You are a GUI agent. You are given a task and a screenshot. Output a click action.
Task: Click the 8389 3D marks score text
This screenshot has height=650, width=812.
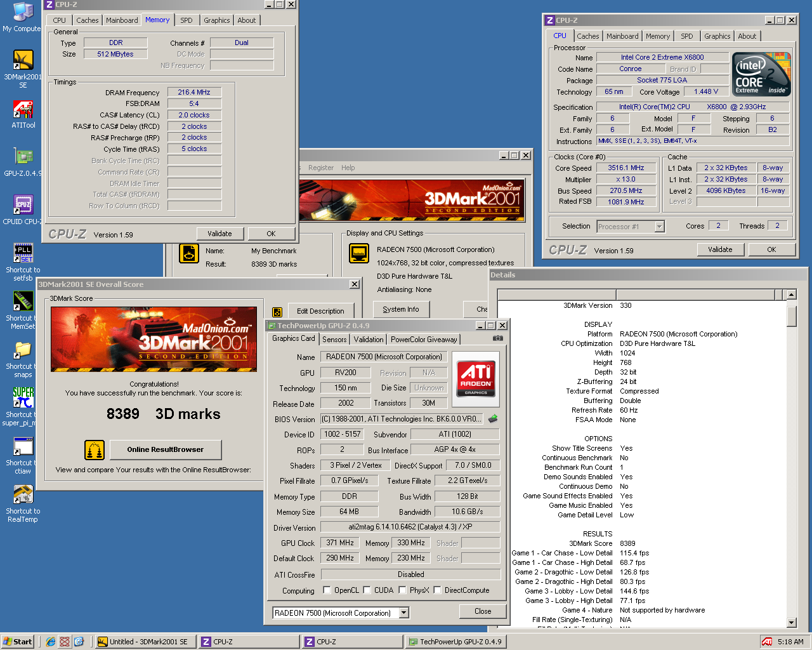tap(163, 414)
